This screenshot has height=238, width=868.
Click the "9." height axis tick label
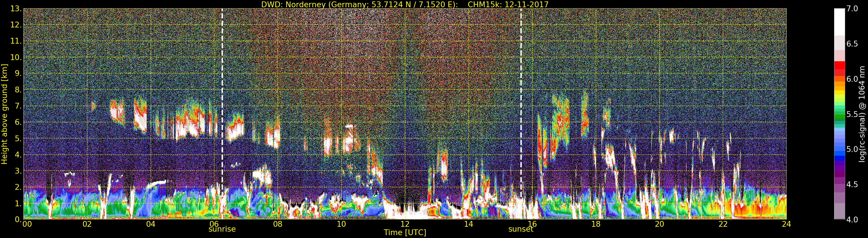(18, 73)
